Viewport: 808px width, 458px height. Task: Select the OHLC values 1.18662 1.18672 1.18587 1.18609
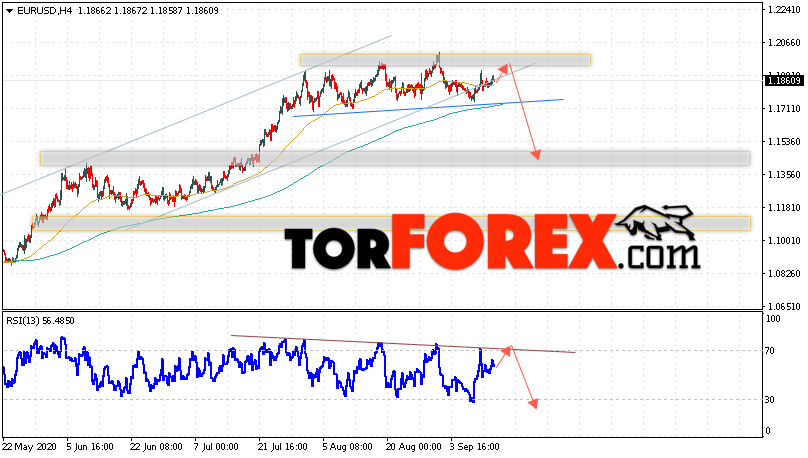click(148, 11)
